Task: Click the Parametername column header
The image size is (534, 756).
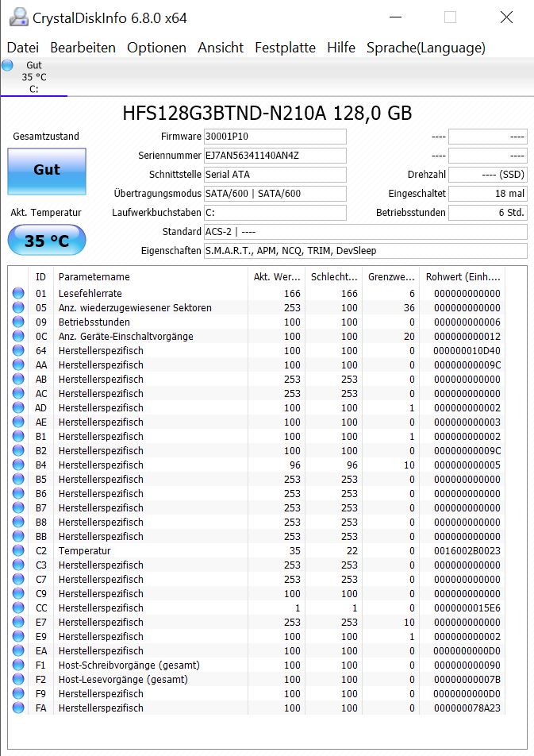Action: point(151,276)
